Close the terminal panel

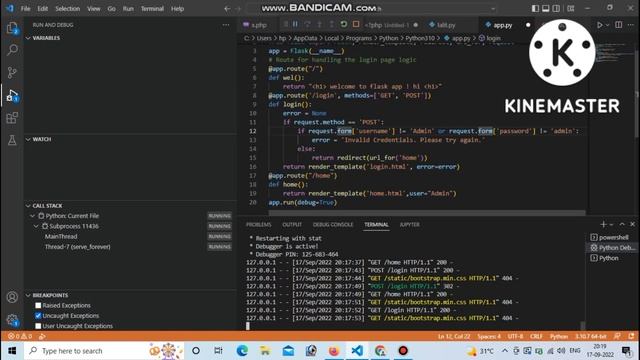[x=632, y=224]
